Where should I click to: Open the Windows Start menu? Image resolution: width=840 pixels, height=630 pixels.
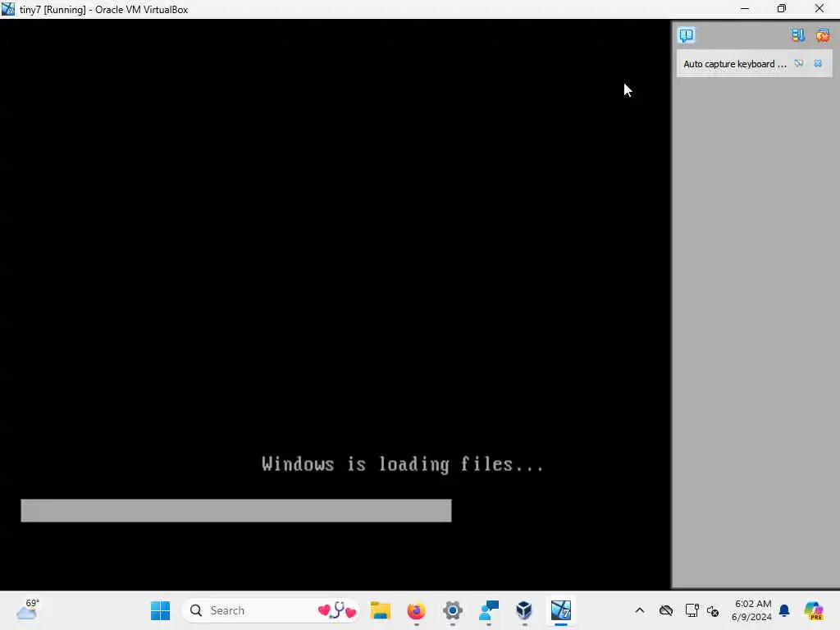(x=160, y=610)
